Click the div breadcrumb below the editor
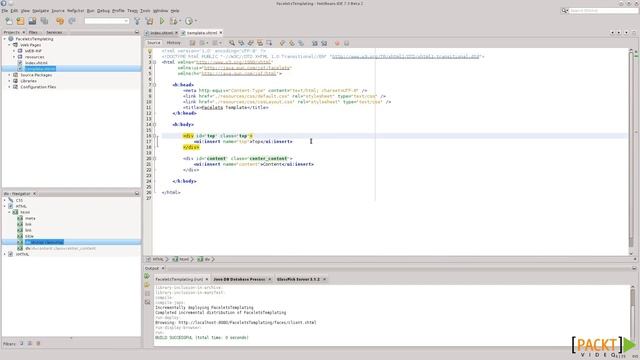The height and width of the screenshot is (360, 640). (x=204, y=259)
